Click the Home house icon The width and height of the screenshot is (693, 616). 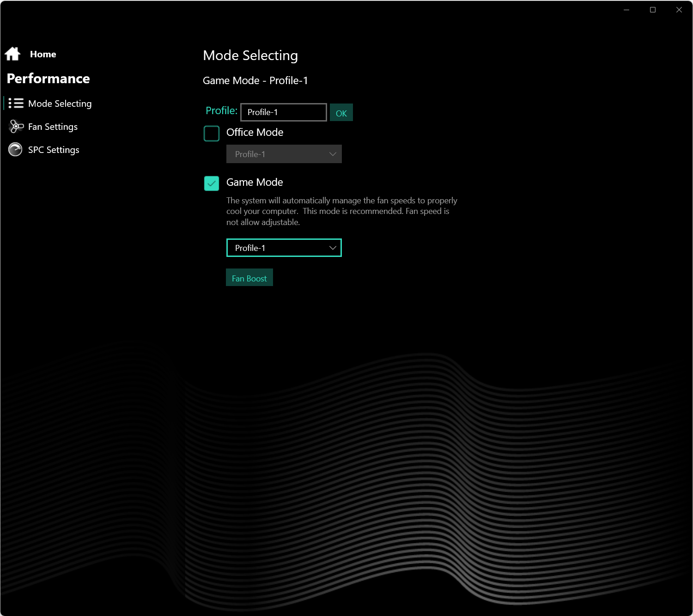[x=13, y=54]
